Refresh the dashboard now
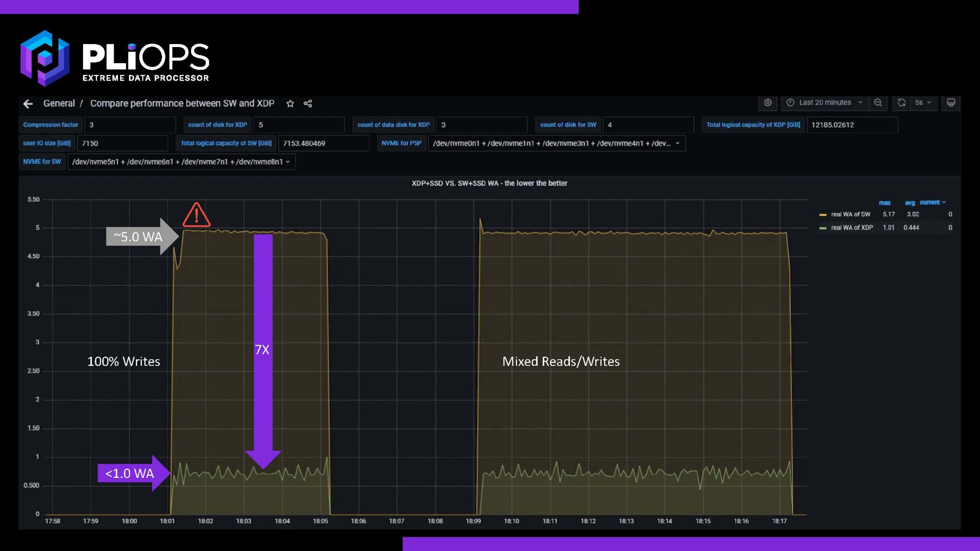Image resolution: width=980 pixels, height=551 pixels. (x=902, y=103)
